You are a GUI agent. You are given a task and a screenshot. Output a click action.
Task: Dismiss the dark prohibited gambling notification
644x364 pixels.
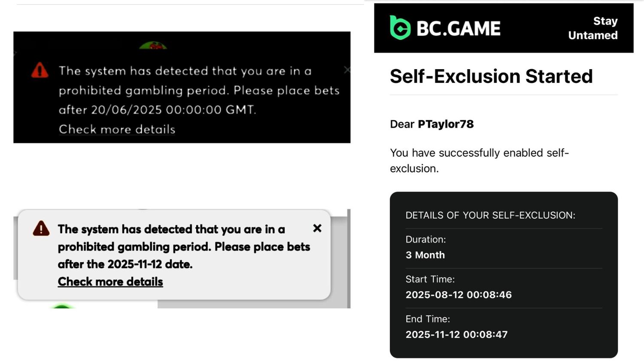tap(347, 70)
